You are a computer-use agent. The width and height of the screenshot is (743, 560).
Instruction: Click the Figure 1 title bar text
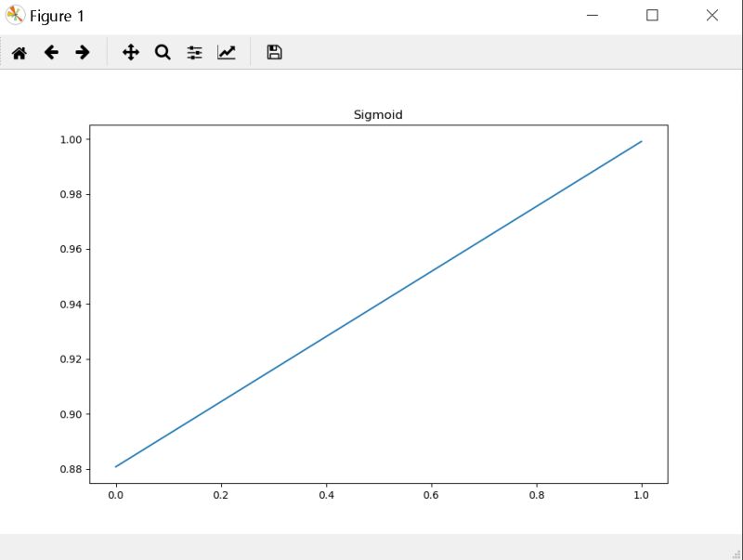point(56,16)
